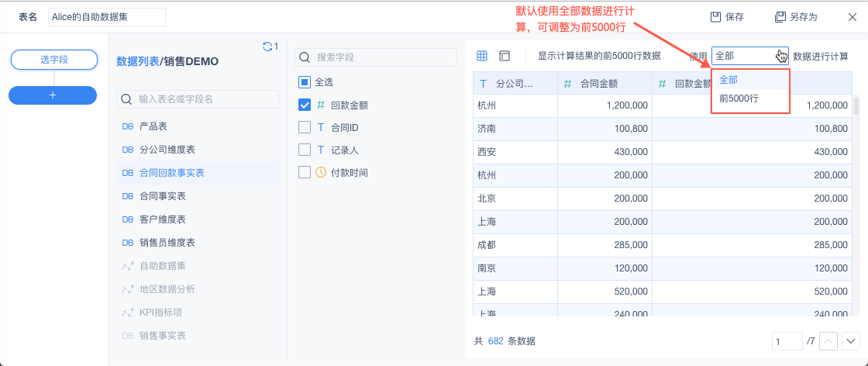Toggle the 全选 checkbox
The image size is (868, 366).
(x=305, y=82)
